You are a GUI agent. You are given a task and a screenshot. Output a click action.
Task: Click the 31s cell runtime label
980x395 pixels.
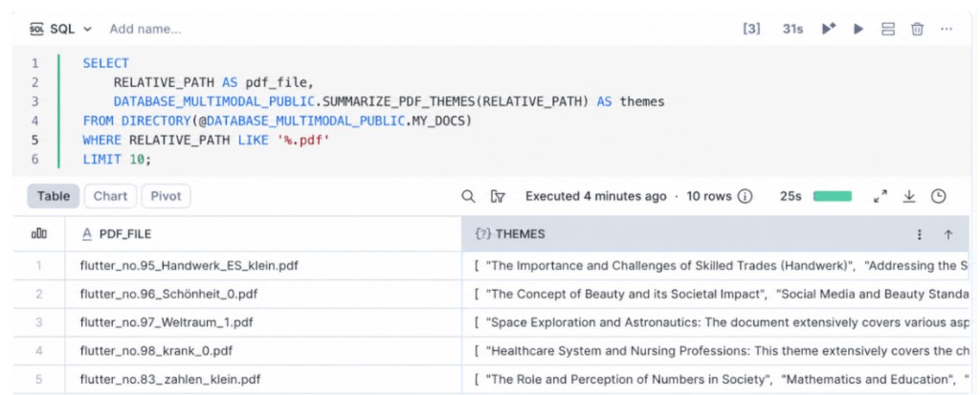pyautogui.click(x=792, y=29)
